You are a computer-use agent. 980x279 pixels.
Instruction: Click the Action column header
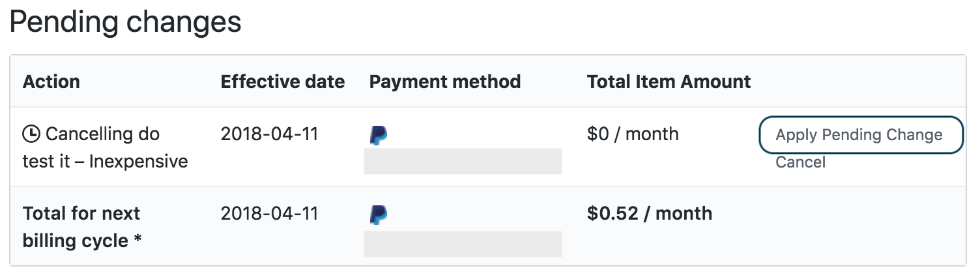click(51, 82)
